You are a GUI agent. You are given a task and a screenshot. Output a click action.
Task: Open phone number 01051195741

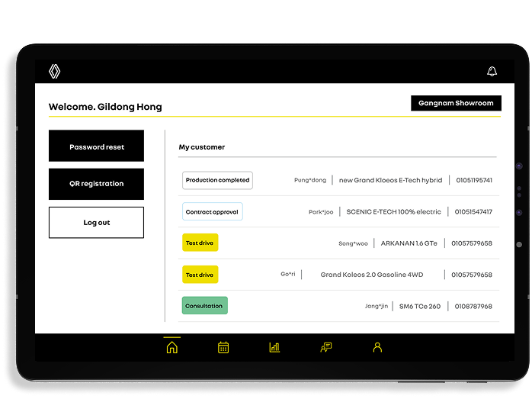pyautogui.click(x=474, y=180)
